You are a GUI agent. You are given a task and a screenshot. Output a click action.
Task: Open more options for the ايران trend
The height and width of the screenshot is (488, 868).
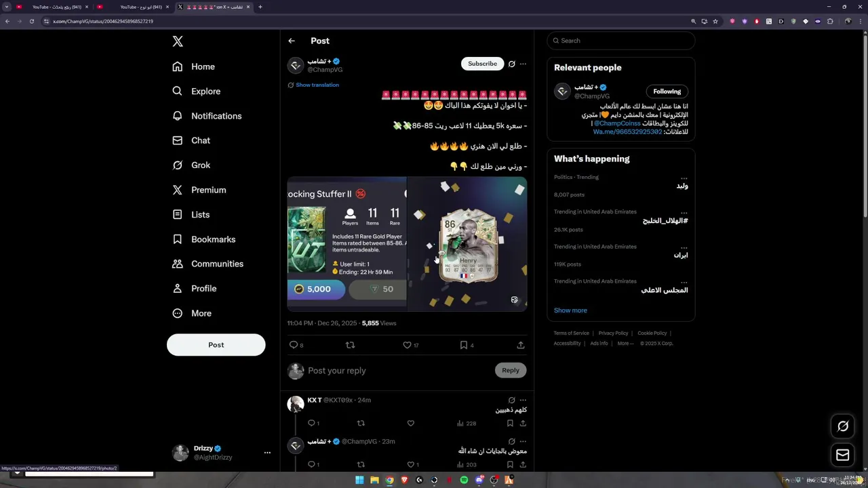tap(684, 247)
